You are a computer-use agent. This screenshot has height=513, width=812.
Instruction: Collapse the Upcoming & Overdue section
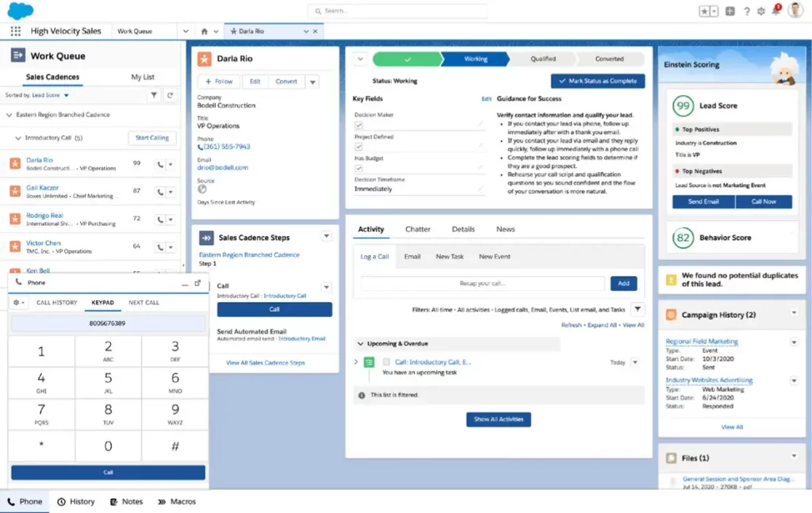[x=361, y=344]
